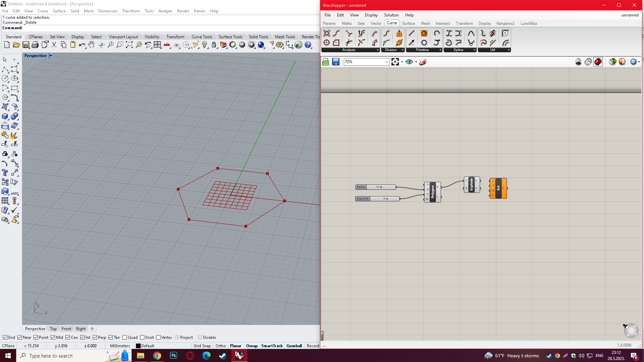The image size is (644, 362).
Task: Toggle Grid Snap in the status bar
Action: tap(202, 346)
